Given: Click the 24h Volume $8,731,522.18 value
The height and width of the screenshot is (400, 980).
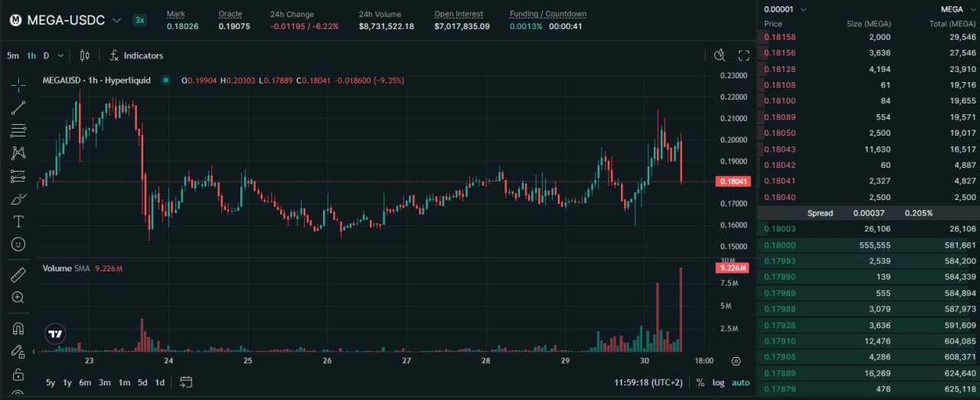Looking at the screenshot, I should click(x=387, y=26).
